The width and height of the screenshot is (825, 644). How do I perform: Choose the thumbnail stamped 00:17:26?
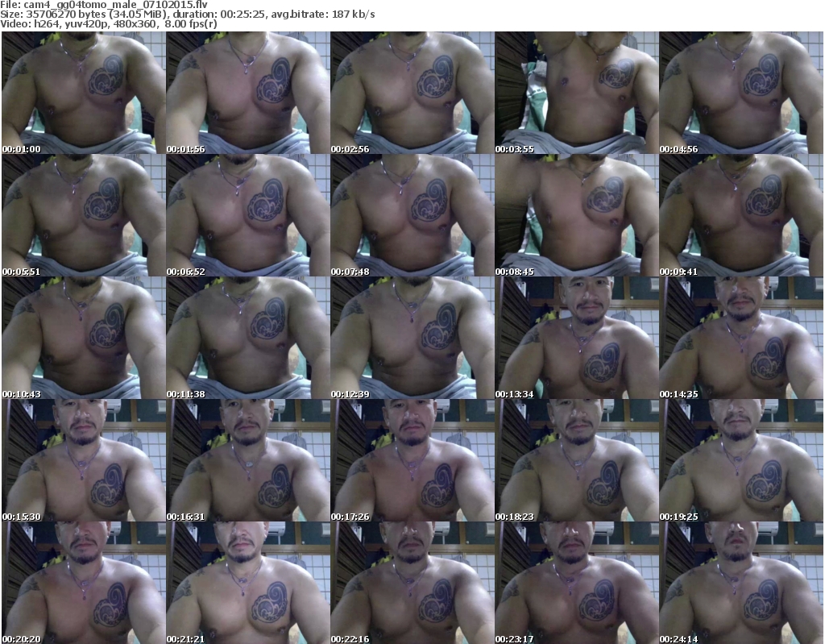[412, 460]
